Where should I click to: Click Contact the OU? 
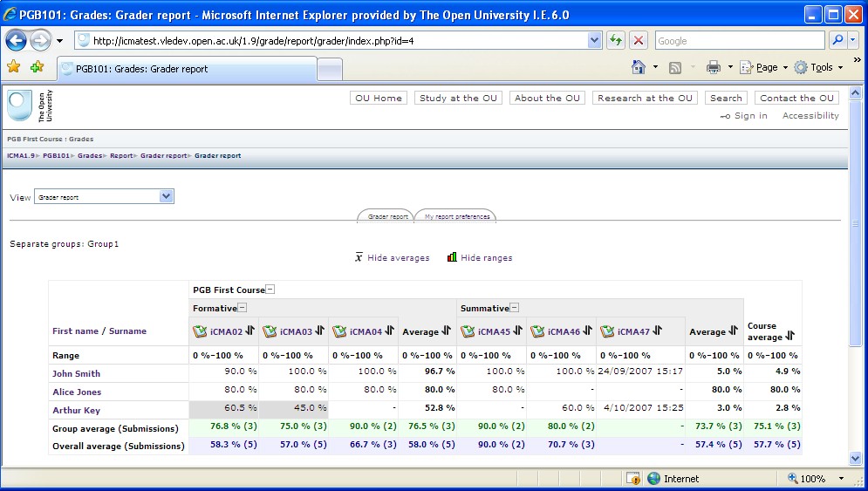pyautogui.click(x=796, y=98)
